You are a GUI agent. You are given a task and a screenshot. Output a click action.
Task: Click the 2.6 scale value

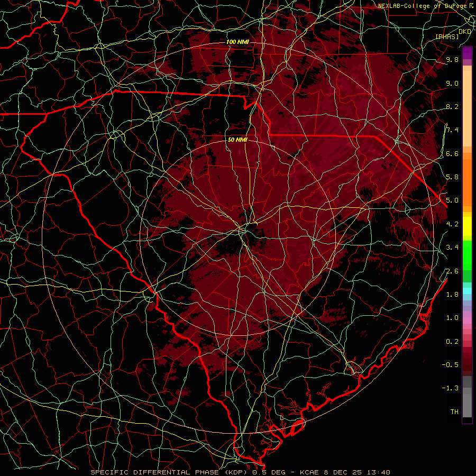(x=452, y=271)
